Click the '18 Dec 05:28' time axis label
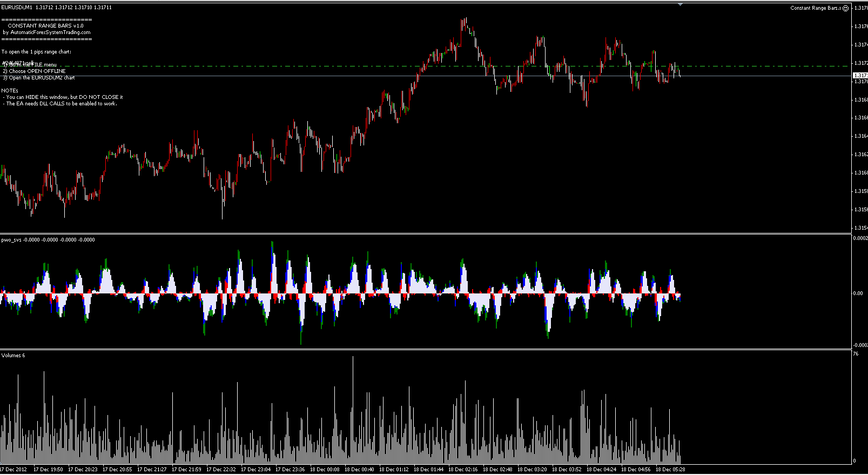Screen dimensions: 868x475 (671, 470)
